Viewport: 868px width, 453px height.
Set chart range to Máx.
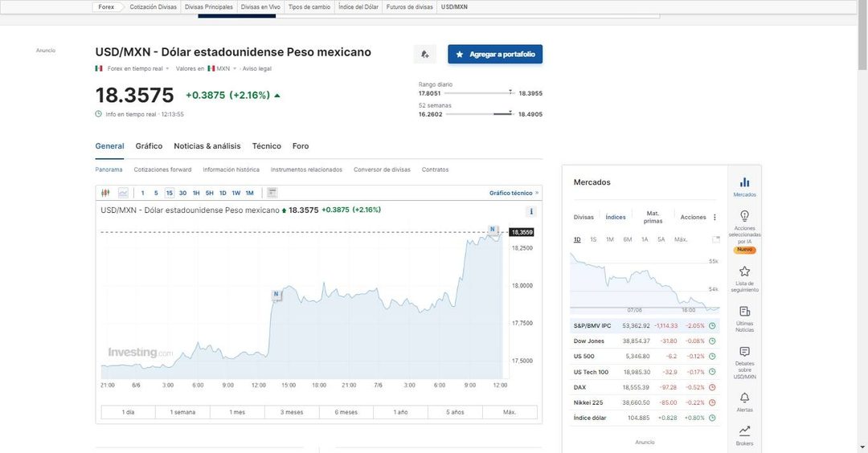coord(510,412)
